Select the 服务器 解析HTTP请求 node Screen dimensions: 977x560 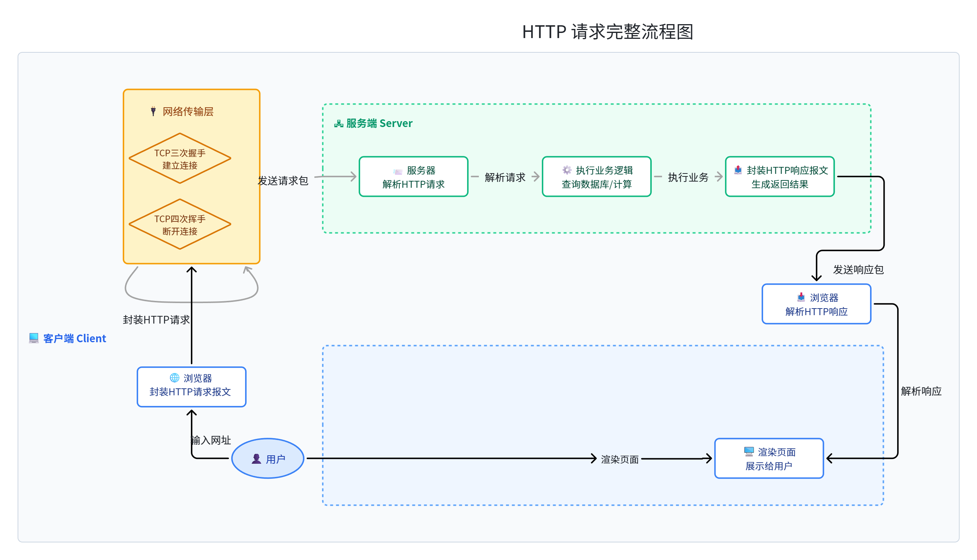414,176
